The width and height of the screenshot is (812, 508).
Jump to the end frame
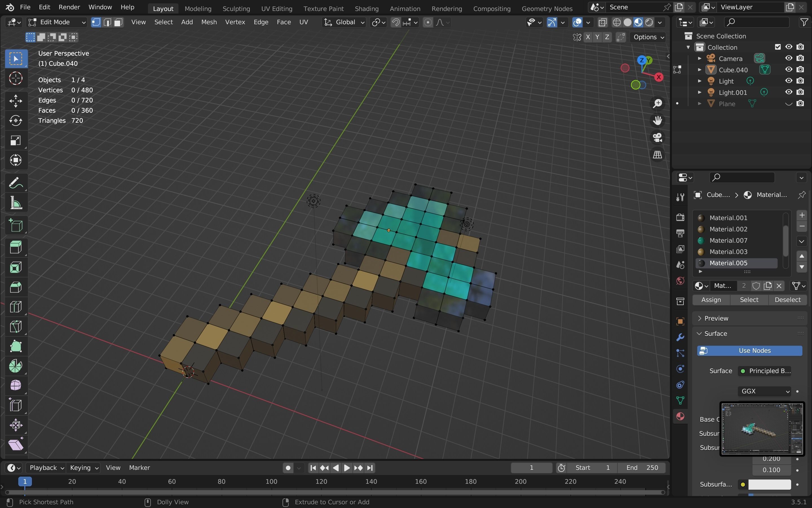click(x=370, y=468)
